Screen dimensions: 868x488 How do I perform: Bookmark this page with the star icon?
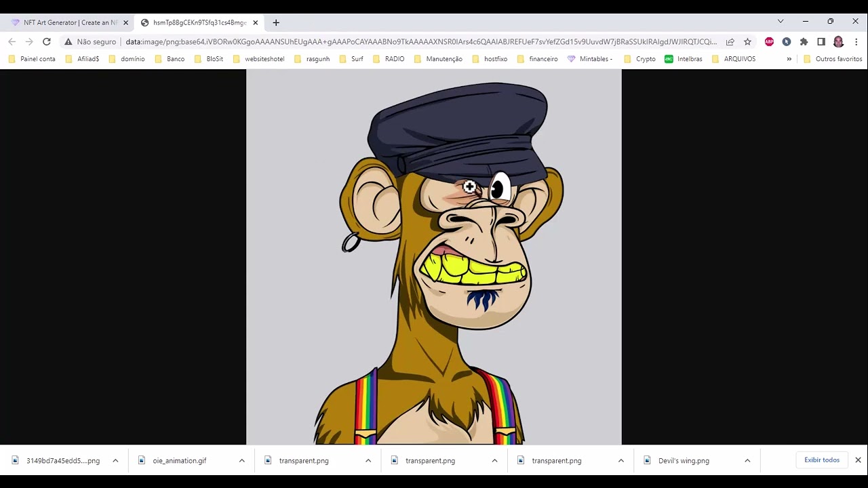747,41
